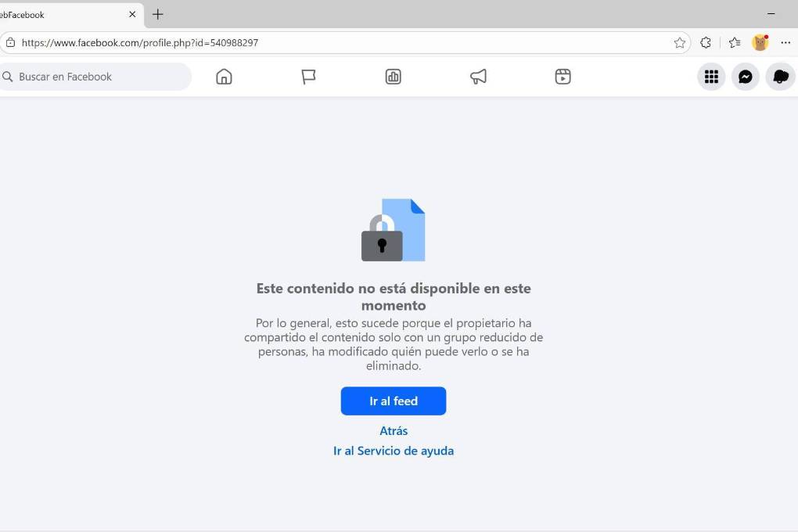Viewport: 798px width, 532px height.
Task: Open the Favorites list icon in browser toolbar
Action: 735,43
